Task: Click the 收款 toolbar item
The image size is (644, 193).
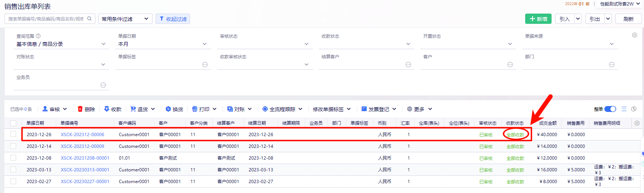Action: [113, 109]
